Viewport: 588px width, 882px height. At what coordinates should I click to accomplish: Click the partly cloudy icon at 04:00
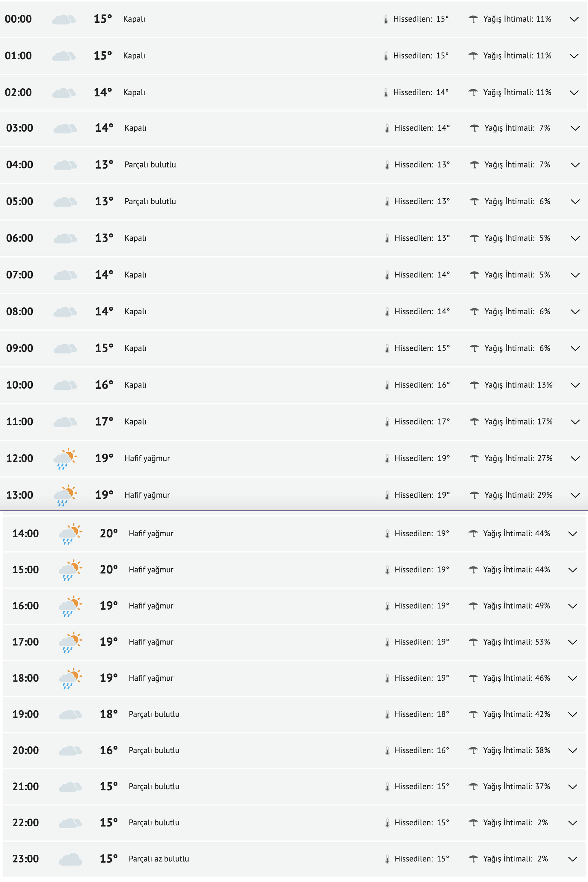tap(65, 165)
